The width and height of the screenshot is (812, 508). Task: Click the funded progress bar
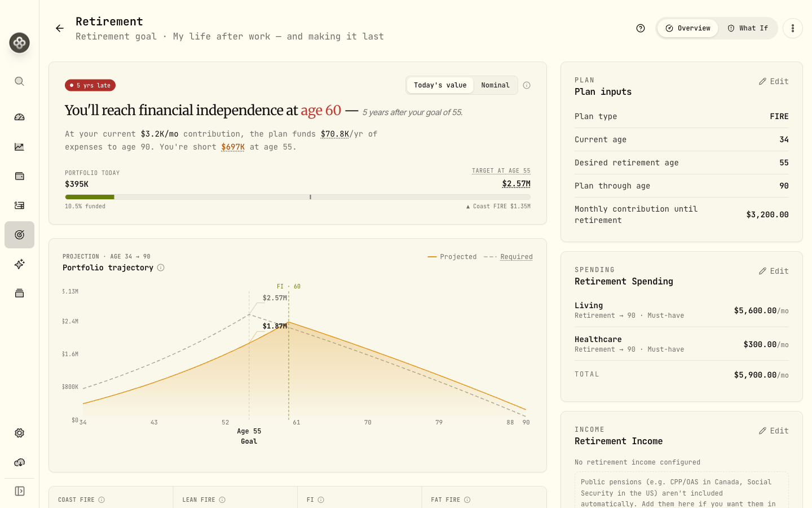coord(298,197)
